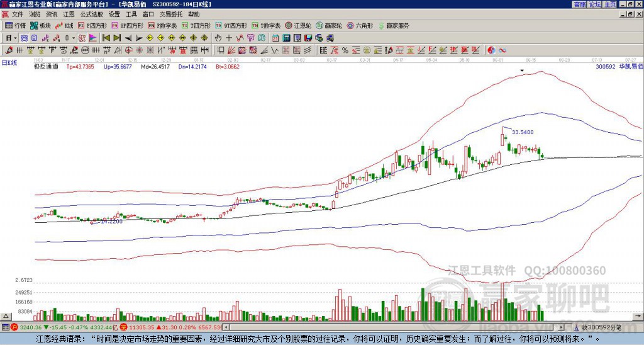Screen dimensions: 644x345
Task: Click the 客服 customer service button
Action: pyautogui.click(x=579, y=4)
